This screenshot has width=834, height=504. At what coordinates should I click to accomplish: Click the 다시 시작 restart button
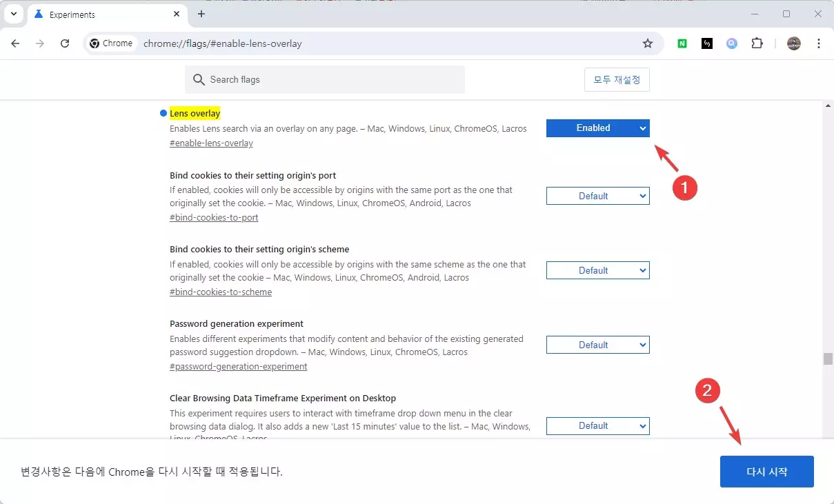(766, 472)
